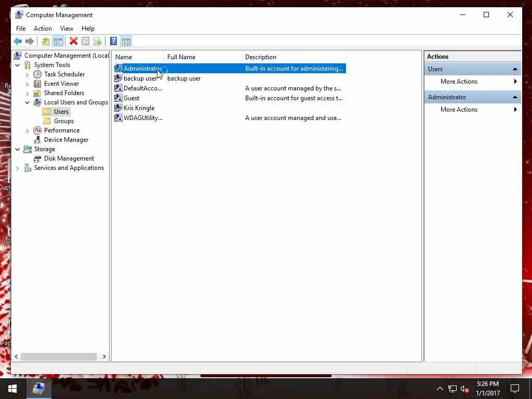Open More Actions under Administrator
Screen dimensions: 532x399
coord(473,110)
